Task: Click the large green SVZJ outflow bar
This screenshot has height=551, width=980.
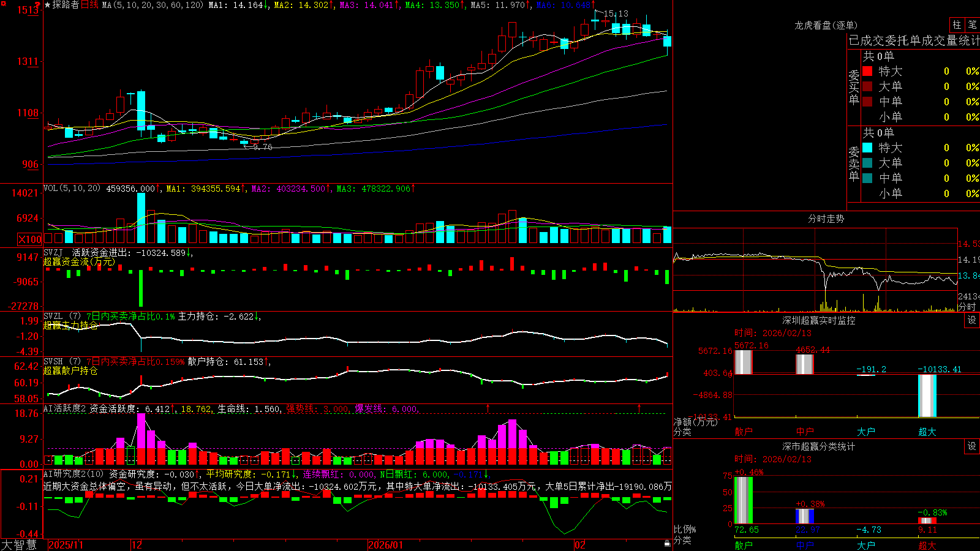Action: (141, 288)
